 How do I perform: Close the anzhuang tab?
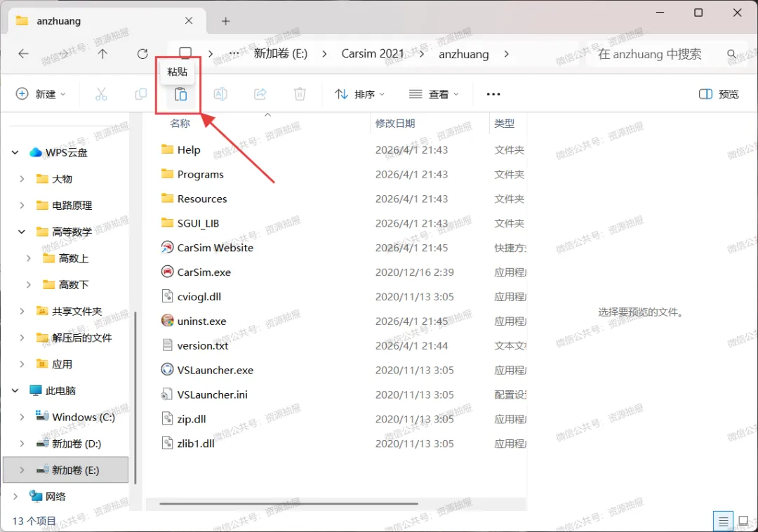[189, 21]
